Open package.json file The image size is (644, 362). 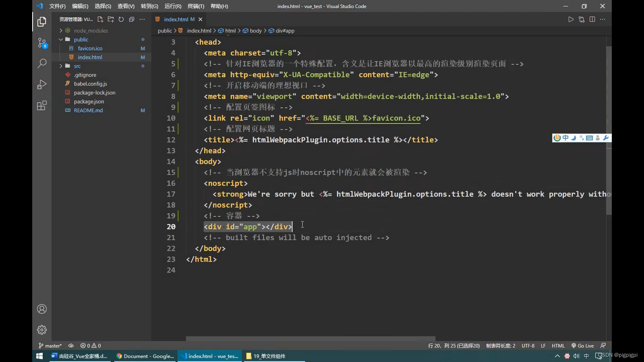pos(101,101)
